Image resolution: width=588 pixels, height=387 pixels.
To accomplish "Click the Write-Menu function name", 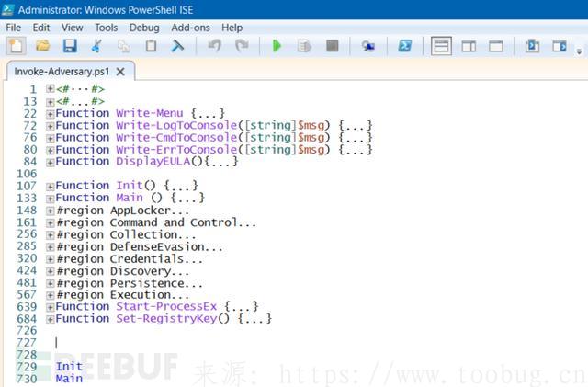I will pos(150,113).
